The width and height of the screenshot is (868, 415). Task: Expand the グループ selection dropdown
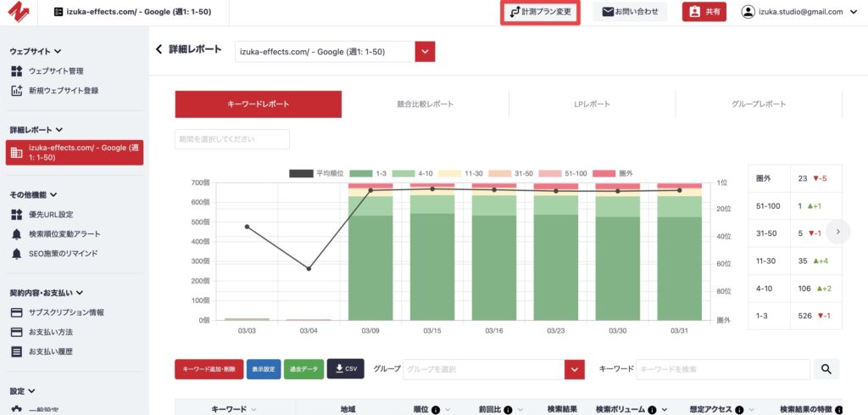[575, 369]
